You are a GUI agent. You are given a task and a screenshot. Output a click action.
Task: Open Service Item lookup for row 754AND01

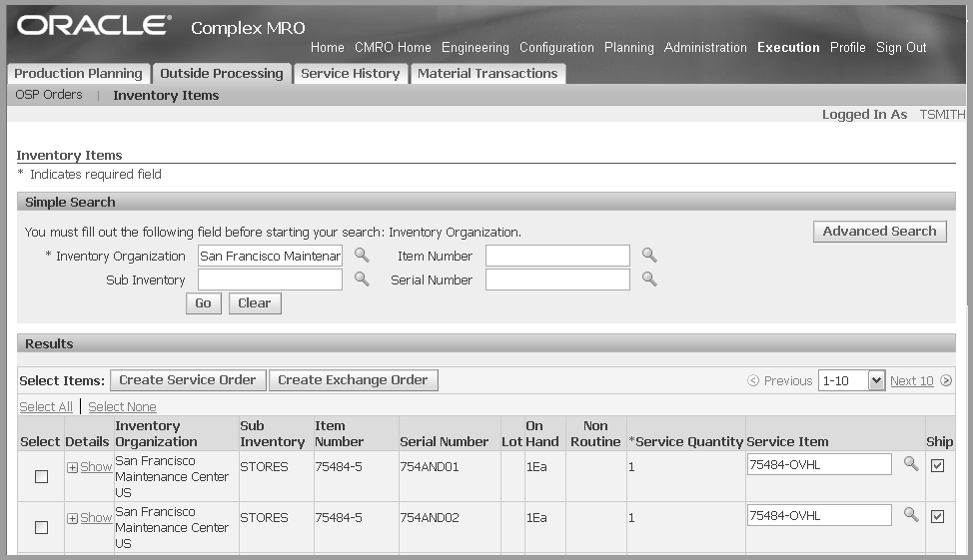point(911,463)
